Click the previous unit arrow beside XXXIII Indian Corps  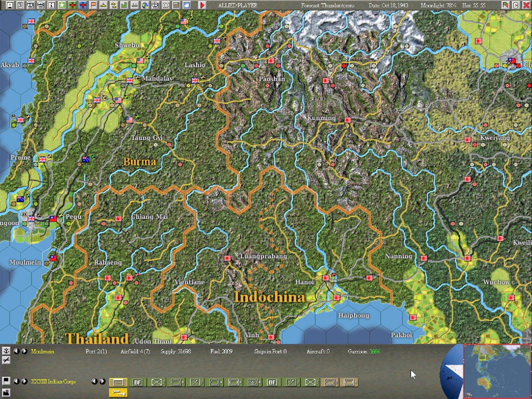pos(16,381)
